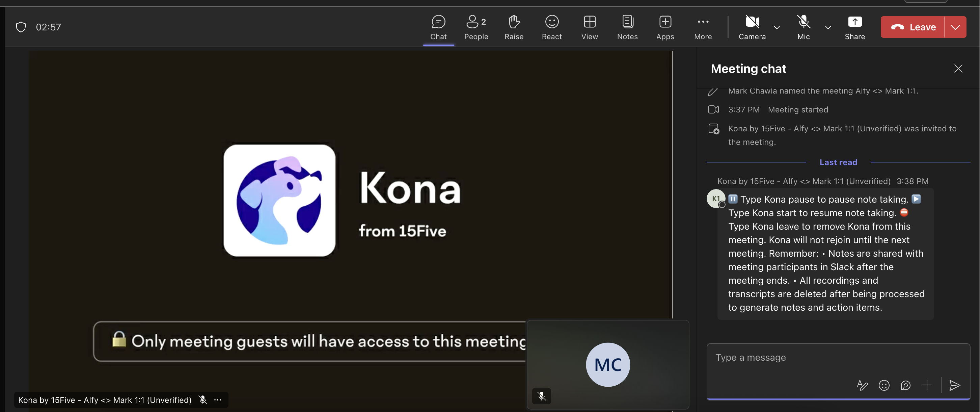Click the Kona participant name label

point(105,400)
